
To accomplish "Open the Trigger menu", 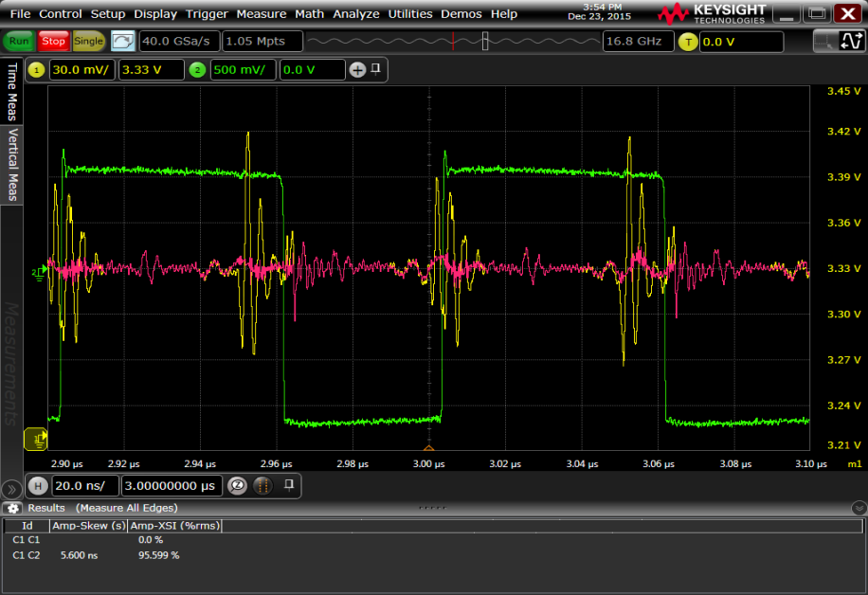I will (207, 14).
